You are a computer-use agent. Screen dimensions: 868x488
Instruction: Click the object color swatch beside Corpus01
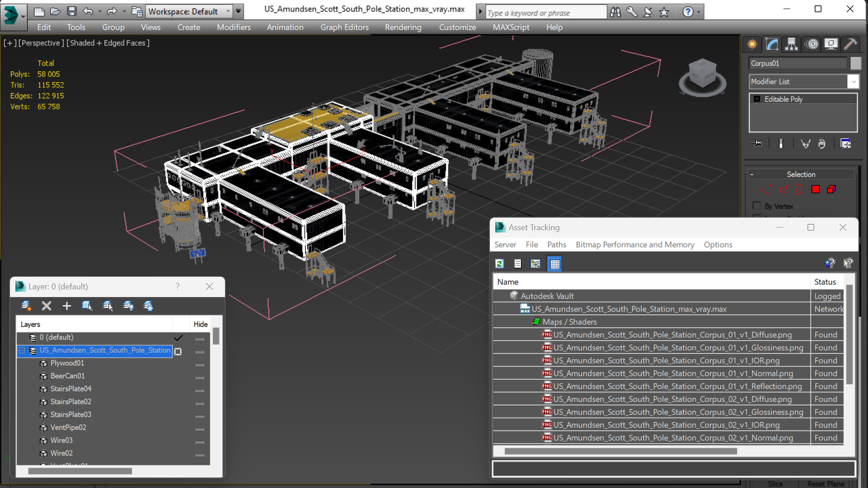pyautogui.click(x=855, y=63)
